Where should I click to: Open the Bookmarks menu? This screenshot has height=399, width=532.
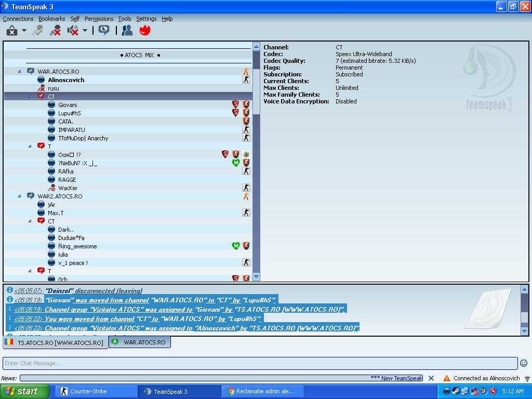51,19
